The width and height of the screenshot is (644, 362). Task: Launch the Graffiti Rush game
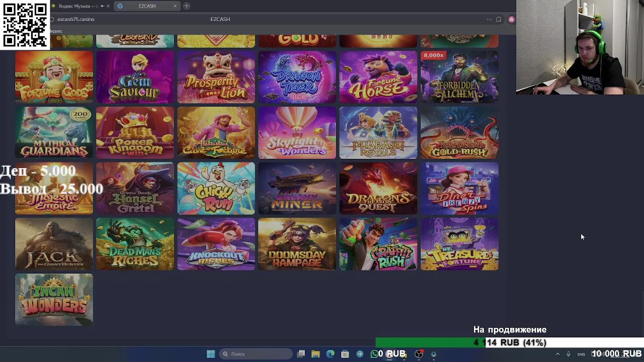click(x=378, y=244)
